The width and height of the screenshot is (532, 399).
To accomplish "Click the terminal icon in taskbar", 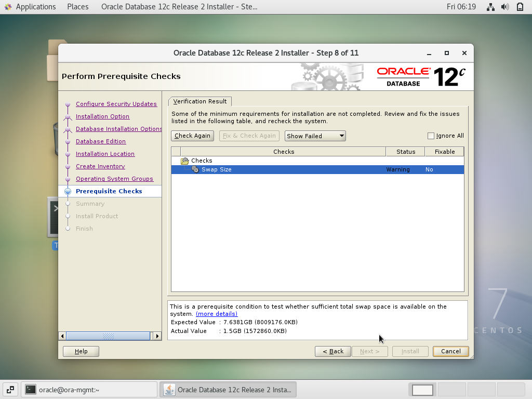I will tap(31, 390).
